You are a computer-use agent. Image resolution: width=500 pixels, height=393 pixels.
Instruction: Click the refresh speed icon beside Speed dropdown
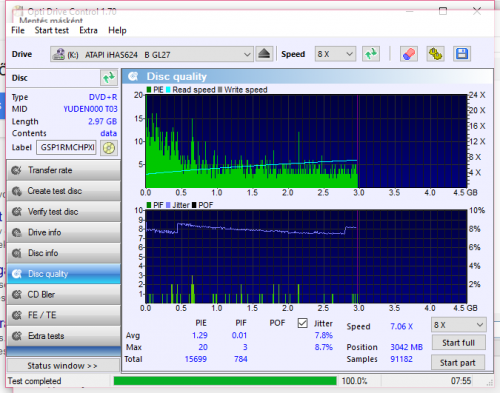coord(371,54)
